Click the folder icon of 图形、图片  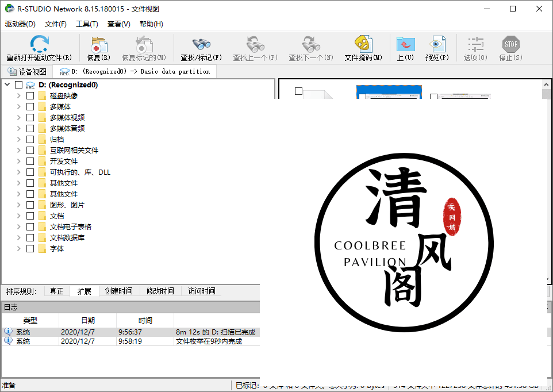43,205
